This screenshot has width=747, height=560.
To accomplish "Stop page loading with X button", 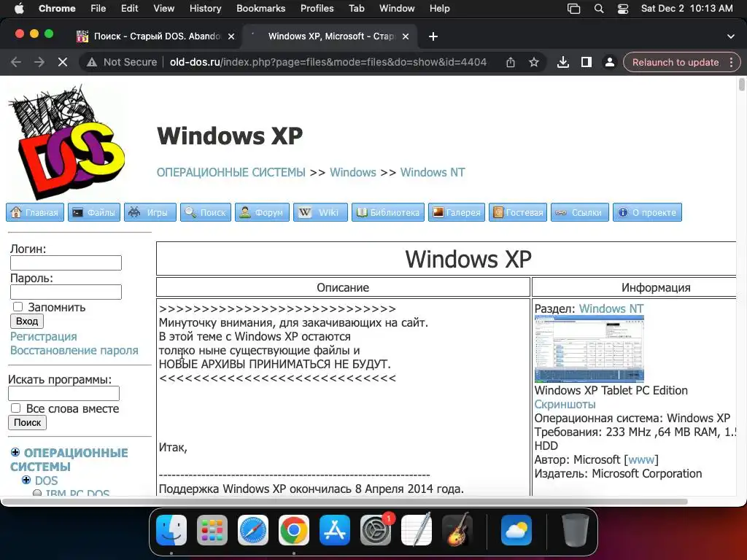I will [63, 63].
